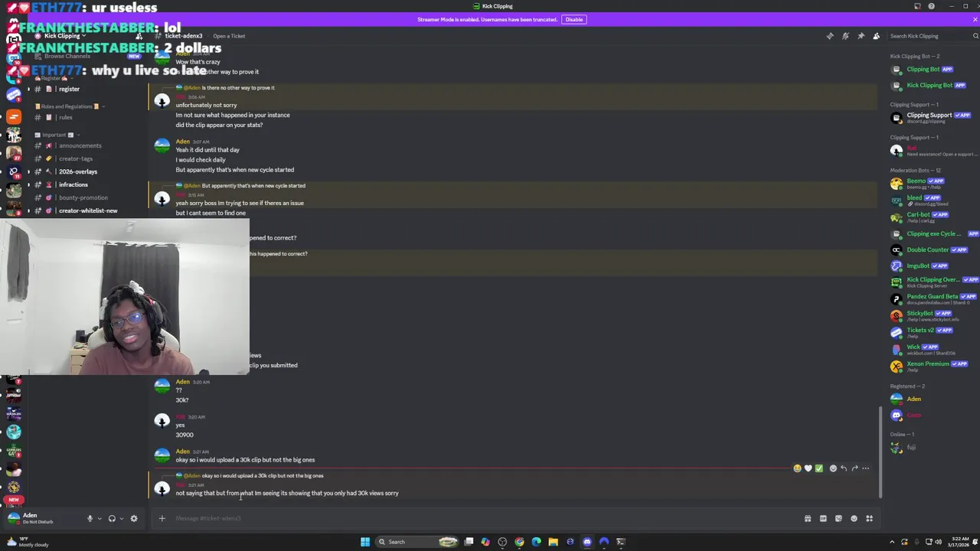This screenshot has height=551, width=980.
Task: Forward the hovered message
Action: [854, 468]
